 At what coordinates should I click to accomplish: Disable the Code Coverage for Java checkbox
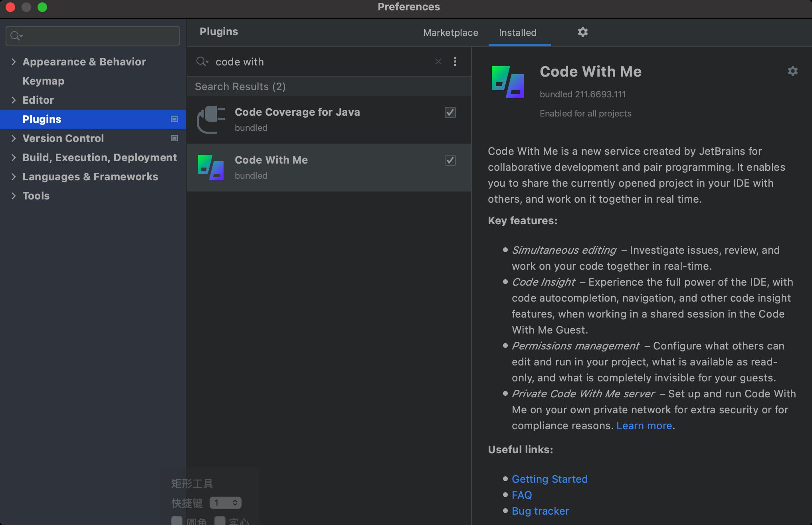click(450, 112)
